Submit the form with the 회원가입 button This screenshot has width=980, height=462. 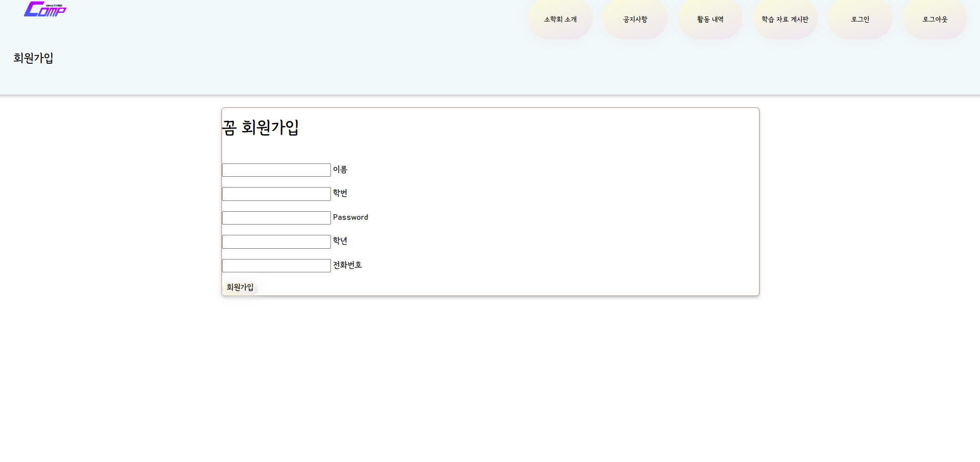click(x=240, y=287)
